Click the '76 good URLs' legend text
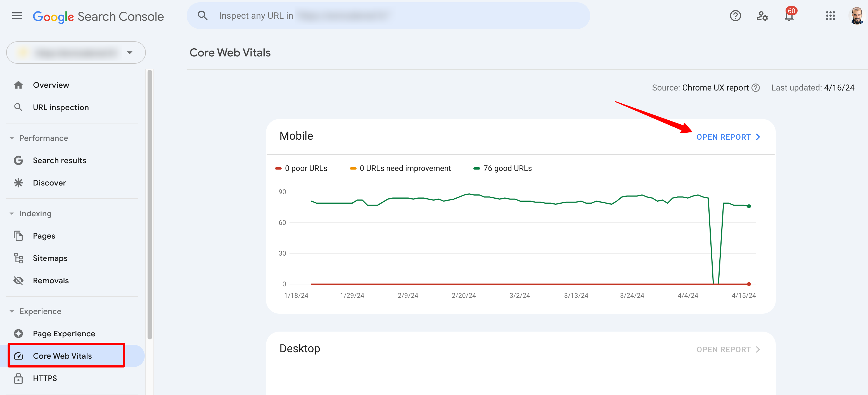 (507, 168)
